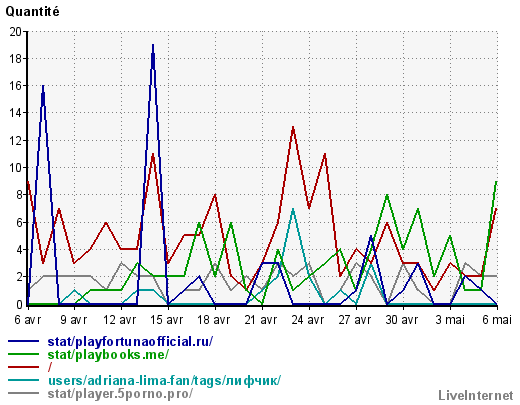Viewport: 520px width, 405px height.
Task: Click the red legend line swatch
Action: [x=23, y=367]
